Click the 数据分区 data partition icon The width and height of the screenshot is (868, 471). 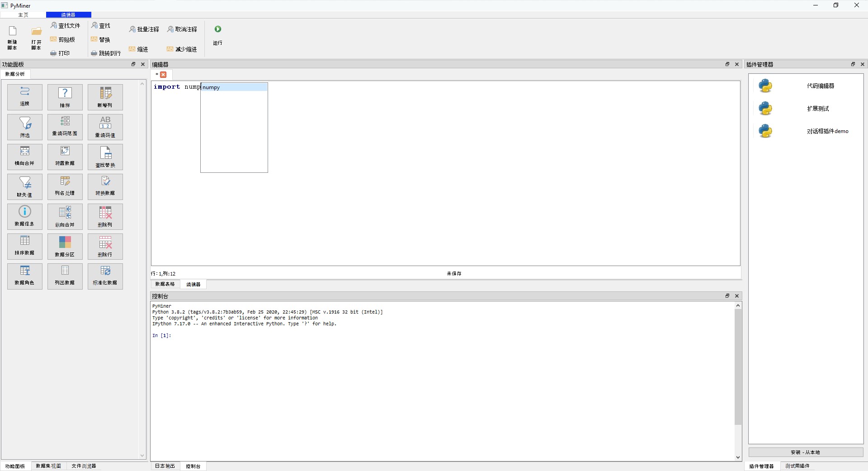(x=65, y=246)
